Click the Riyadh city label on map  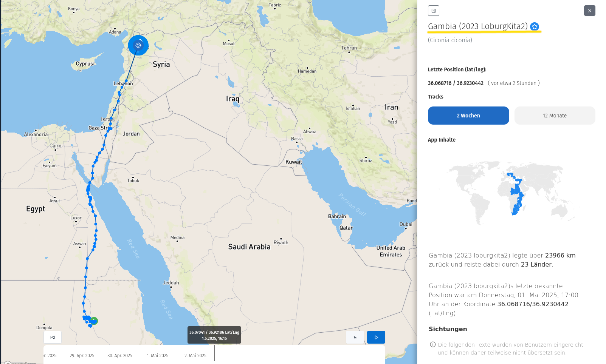pyautogui.click(x=281, y=242)
